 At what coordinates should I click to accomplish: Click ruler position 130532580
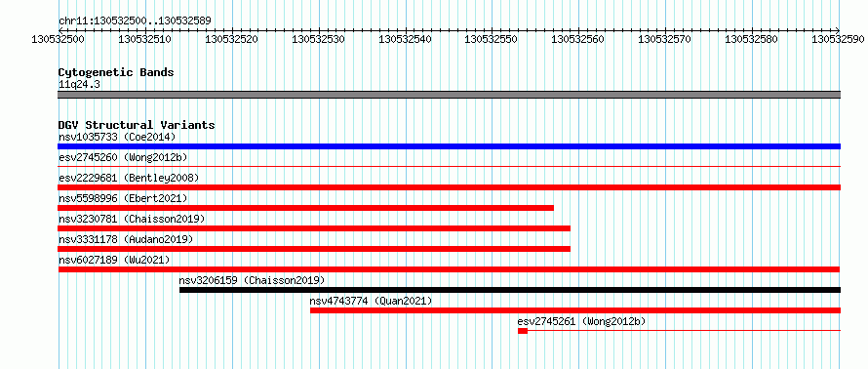coord(751,40)
